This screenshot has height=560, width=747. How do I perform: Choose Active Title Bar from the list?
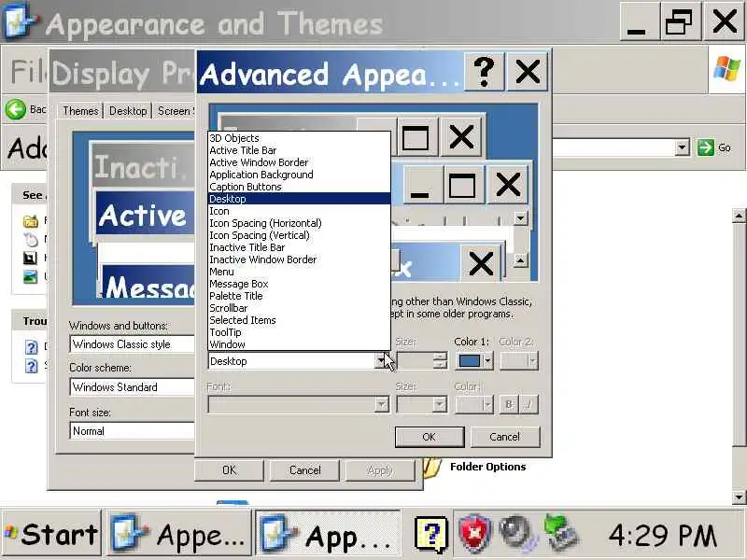(299, 150)
